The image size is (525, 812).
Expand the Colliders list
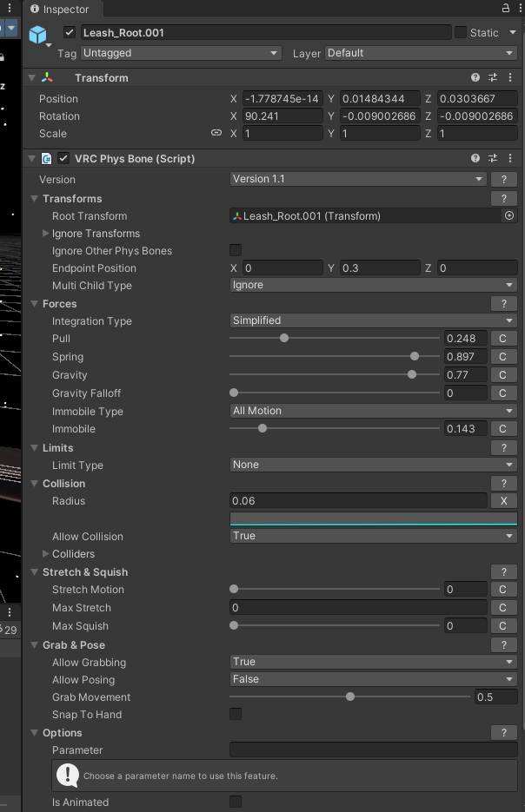point(45,553)
